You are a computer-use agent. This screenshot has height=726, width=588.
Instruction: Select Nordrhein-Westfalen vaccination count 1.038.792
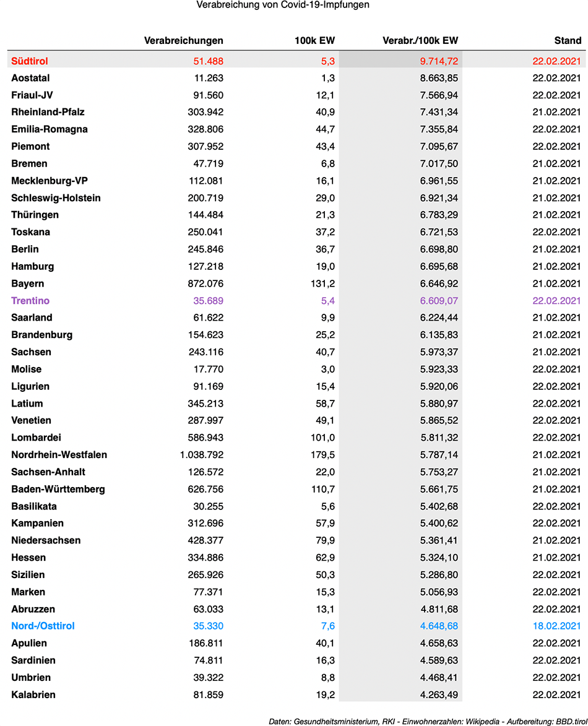point(201,455)
